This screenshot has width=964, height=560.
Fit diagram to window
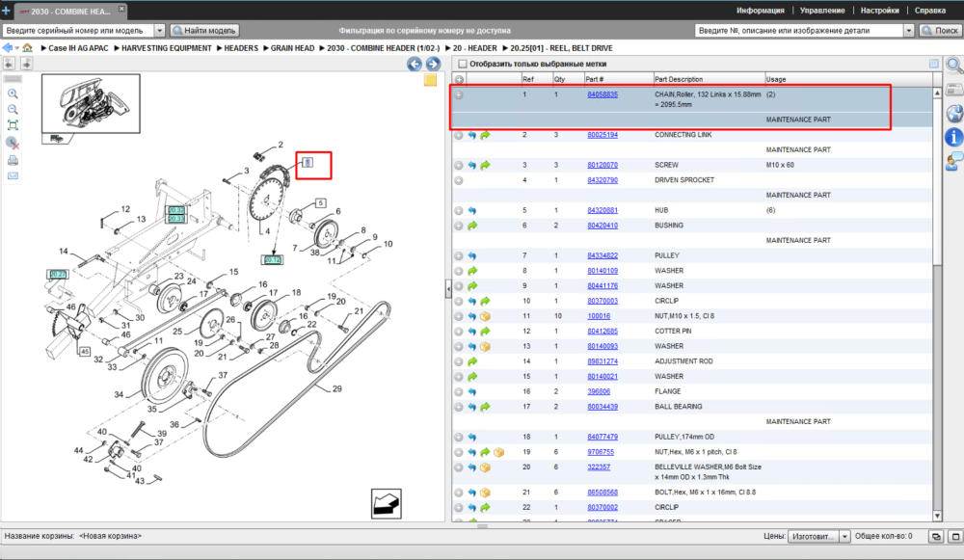pos(13,125)
